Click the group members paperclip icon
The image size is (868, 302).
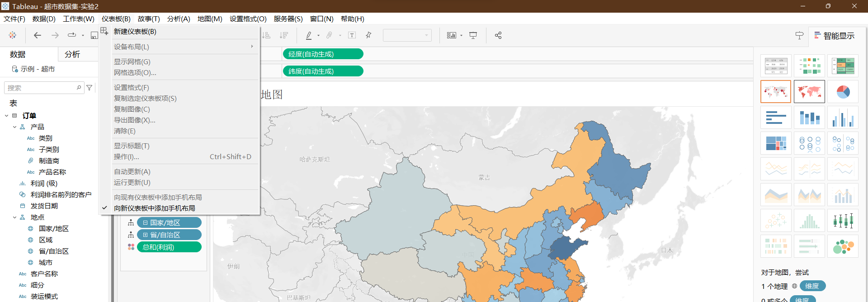329,35
